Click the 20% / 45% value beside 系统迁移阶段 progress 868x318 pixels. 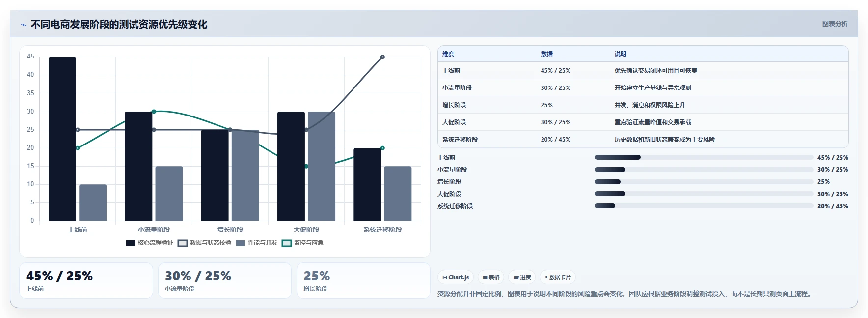coord(833,206)
